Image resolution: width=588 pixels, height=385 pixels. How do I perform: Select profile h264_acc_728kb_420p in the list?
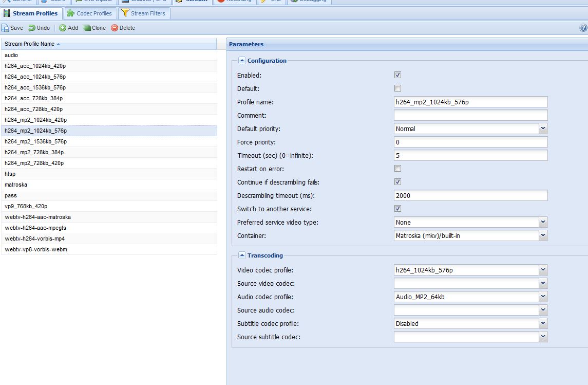tap(109, 109)
